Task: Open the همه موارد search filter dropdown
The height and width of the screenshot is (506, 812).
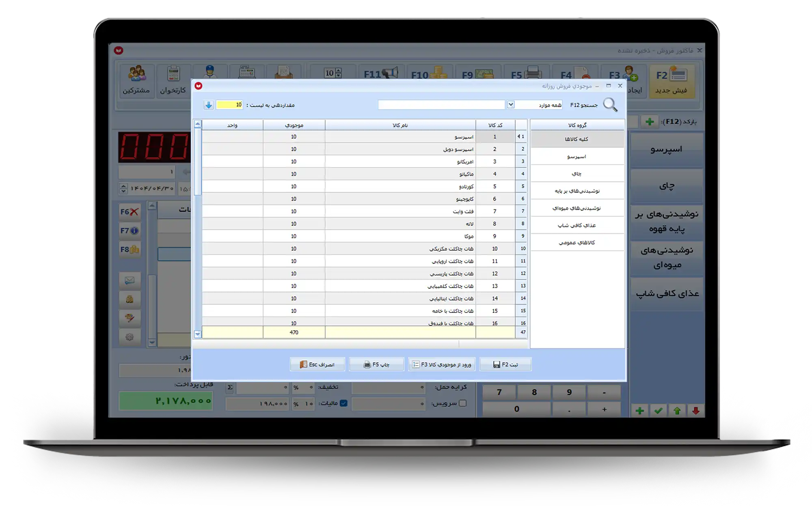Action: (511, 105)
